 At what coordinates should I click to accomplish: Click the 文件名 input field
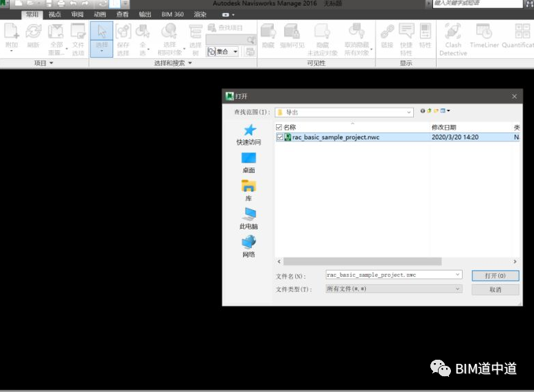tap(390, 275)
